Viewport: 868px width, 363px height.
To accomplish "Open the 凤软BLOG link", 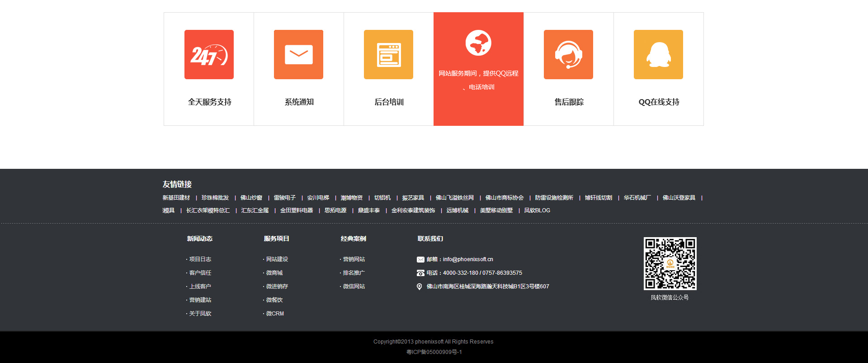I will coord(537,210).
